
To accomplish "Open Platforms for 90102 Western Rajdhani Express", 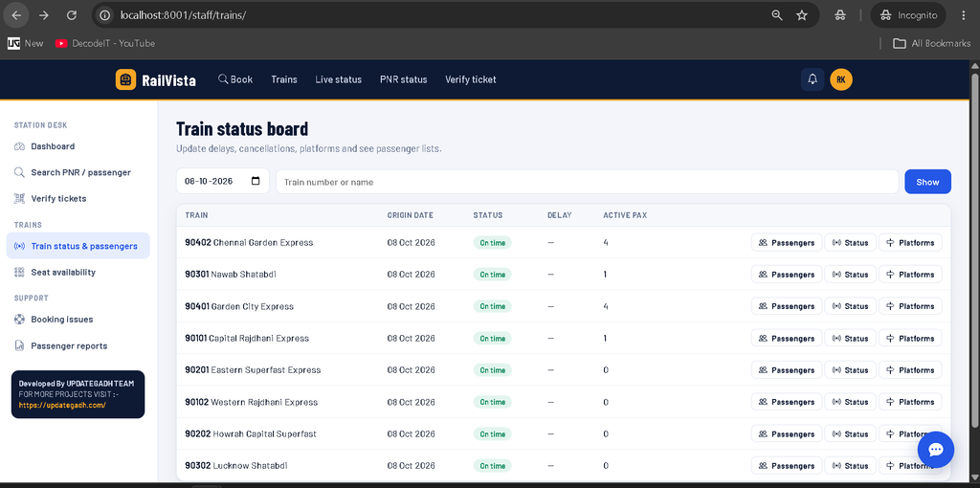I will coord(910,402).
